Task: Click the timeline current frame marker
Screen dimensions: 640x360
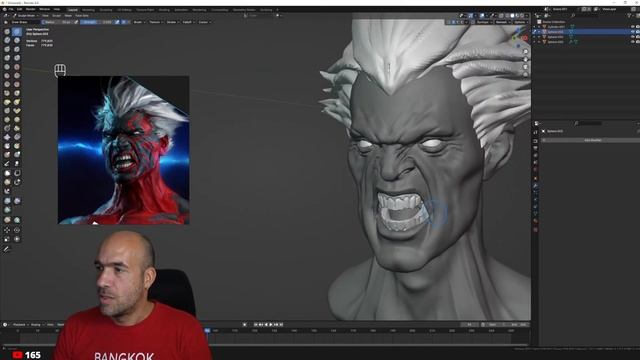Action: (x=207, y=330)
